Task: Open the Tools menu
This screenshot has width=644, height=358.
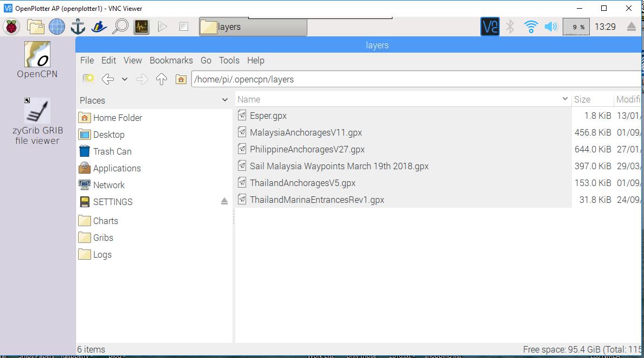Action: tap(229, 60)
